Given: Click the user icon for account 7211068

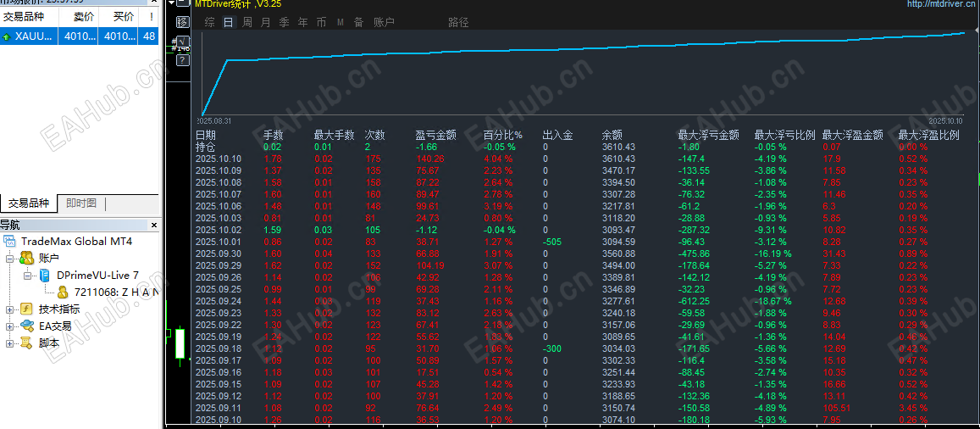Looking at the screenshot, I should point(64,292).
